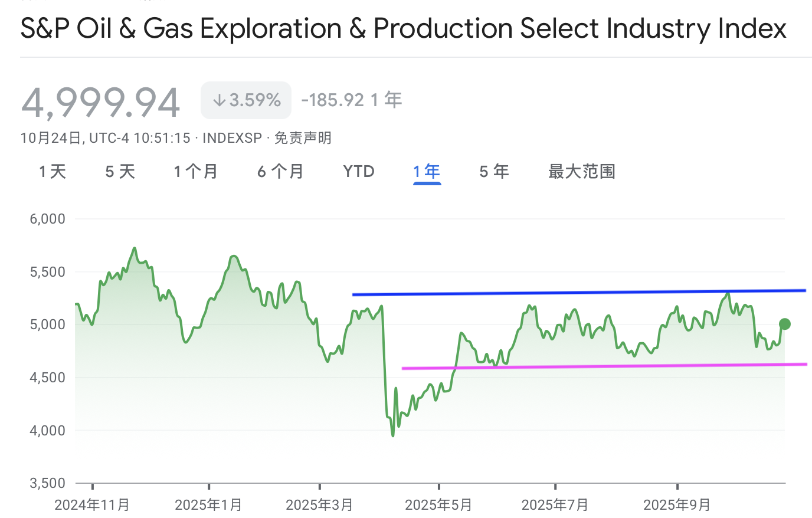Screen dimensions: 812x518
Task: Click the 4,999.94 index price
Action: coord(100,103)
